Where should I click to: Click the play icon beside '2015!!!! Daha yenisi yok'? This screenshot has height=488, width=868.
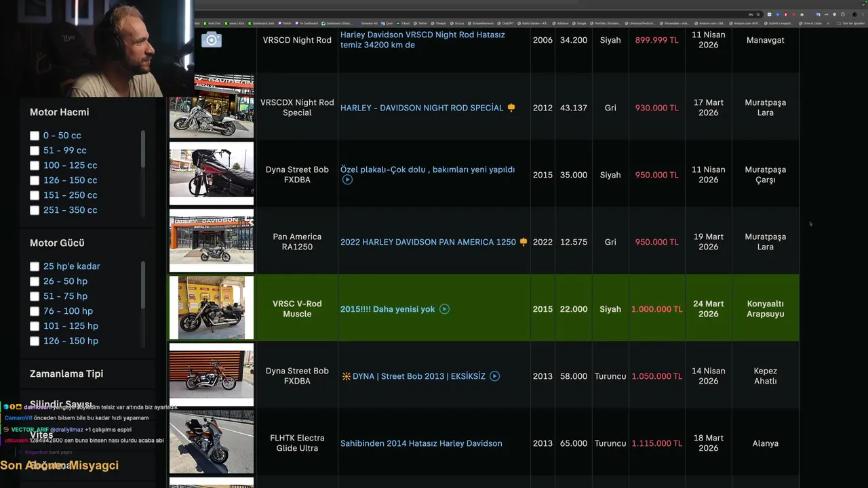pyautogui.click(x=444, y=309)
